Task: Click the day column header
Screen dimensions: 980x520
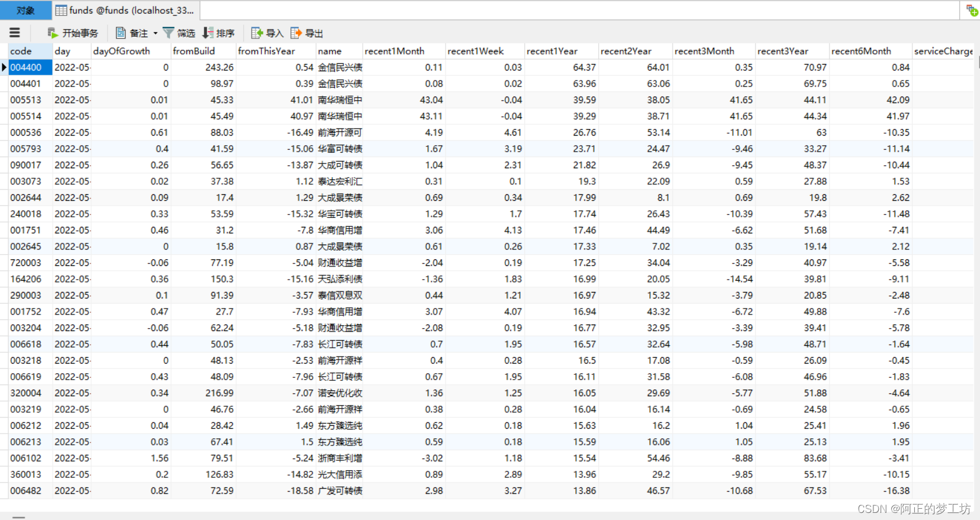Action: [x=72, y=51]
